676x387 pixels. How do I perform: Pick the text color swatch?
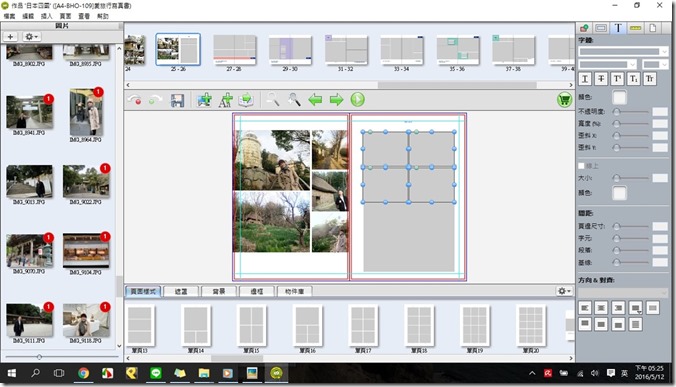[619, 97]
